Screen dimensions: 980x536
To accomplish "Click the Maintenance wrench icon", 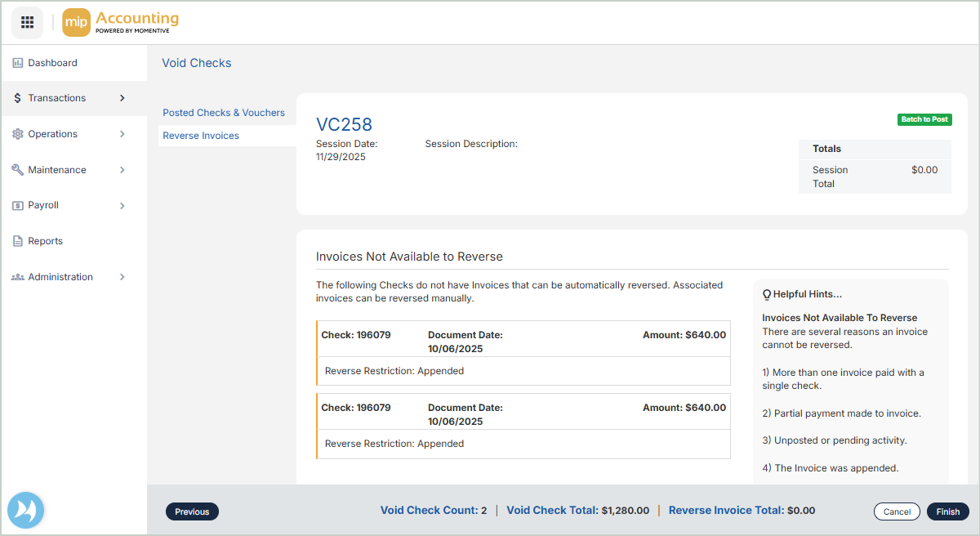I will point(17,170).
